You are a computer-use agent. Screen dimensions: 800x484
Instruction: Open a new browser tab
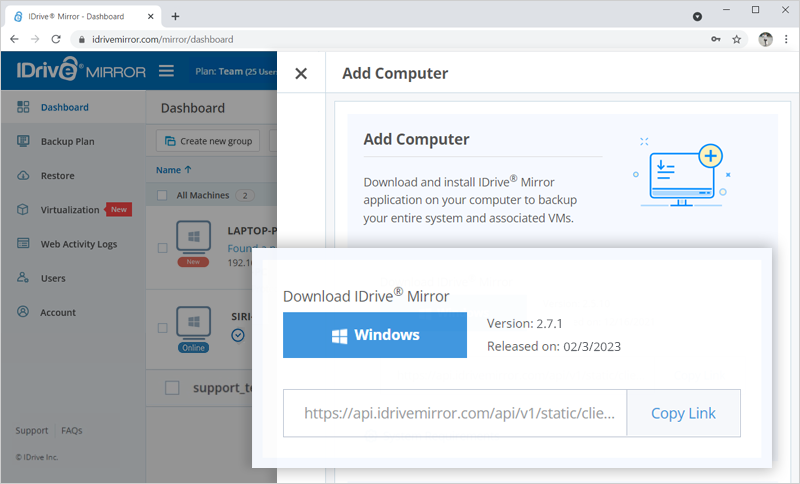pyautogui.click(x=176, y=16)
